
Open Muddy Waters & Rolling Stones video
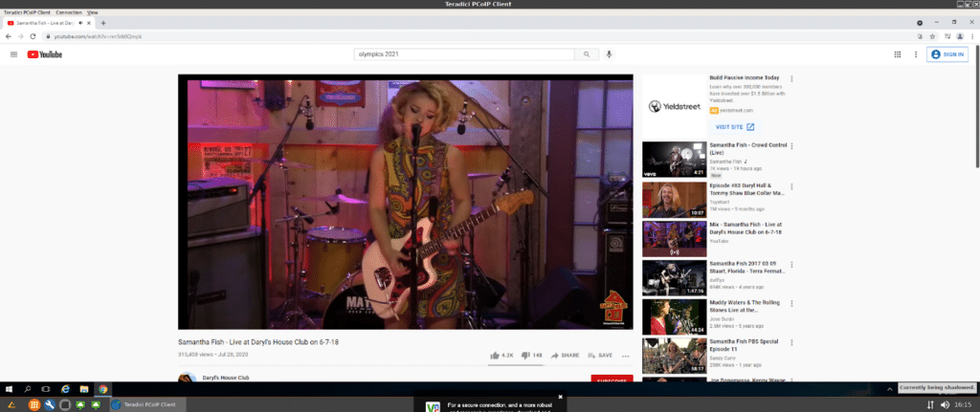click(x=675, y=317)
